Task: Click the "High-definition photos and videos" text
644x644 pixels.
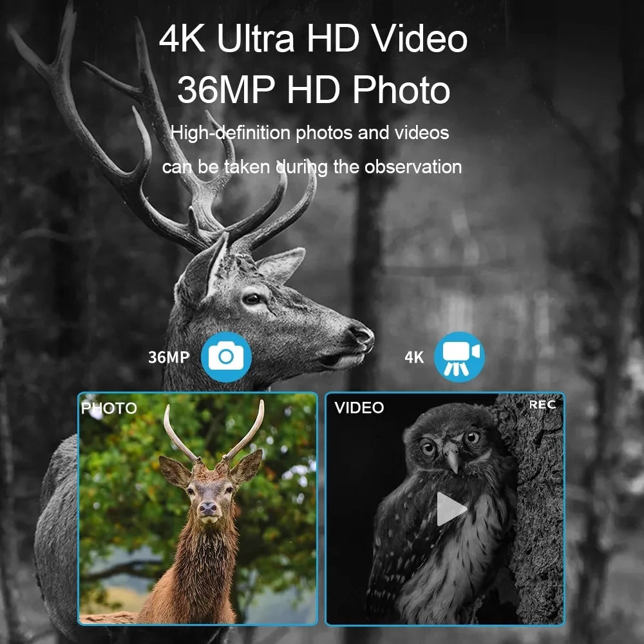Action: tap(310, 133)
